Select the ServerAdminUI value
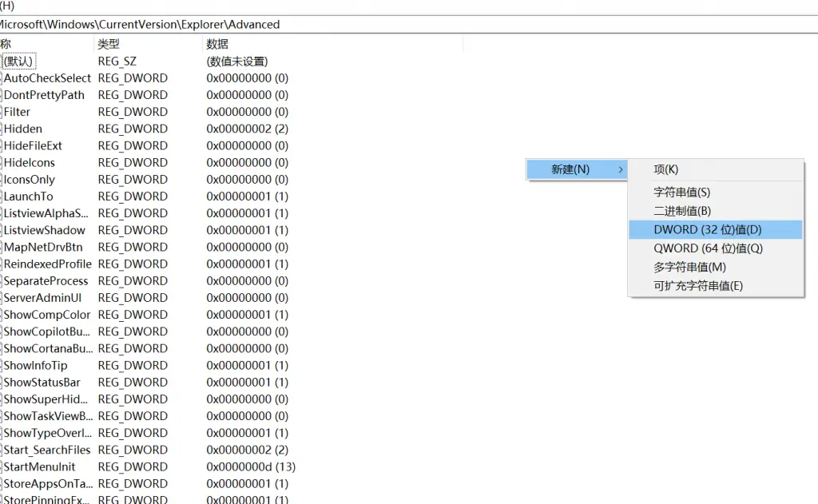818x504 pixels. (x=42, y=298)
